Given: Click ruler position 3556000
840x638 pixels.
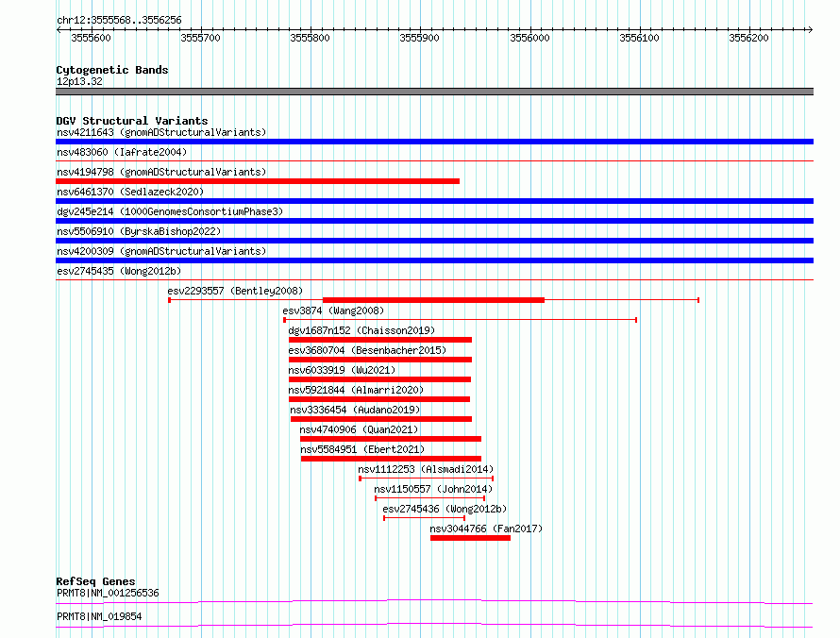Looking at the screenshot, I should (529, 38).
